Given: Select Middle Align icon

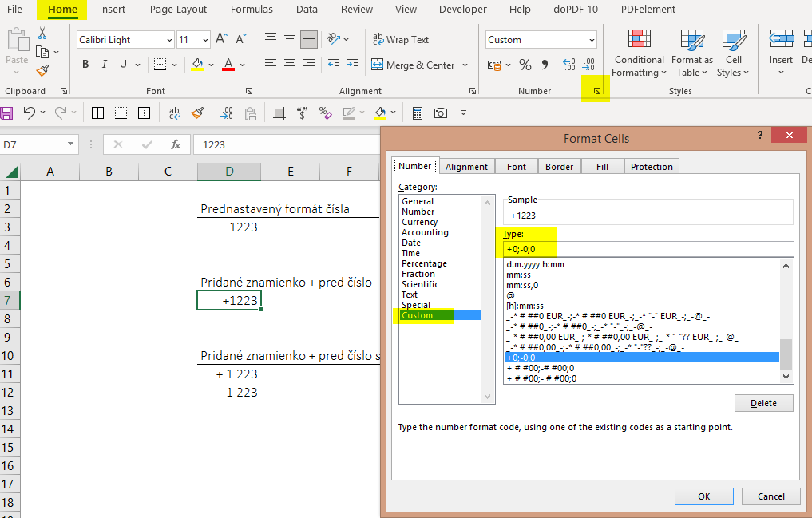Looking at the screenshot, I should pyautogui.click(x=290, y=39).
